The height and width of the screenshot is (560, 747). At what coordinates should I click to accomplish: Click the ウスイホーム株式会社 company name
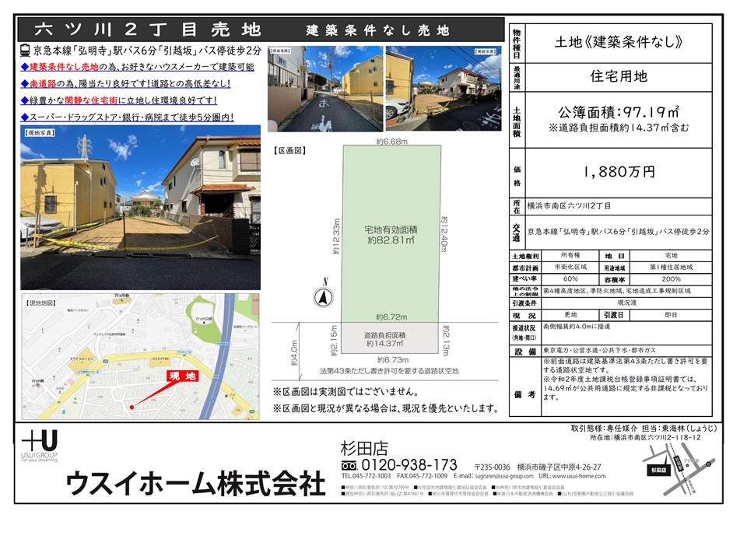pyautogui.click(x=195, y=484)
